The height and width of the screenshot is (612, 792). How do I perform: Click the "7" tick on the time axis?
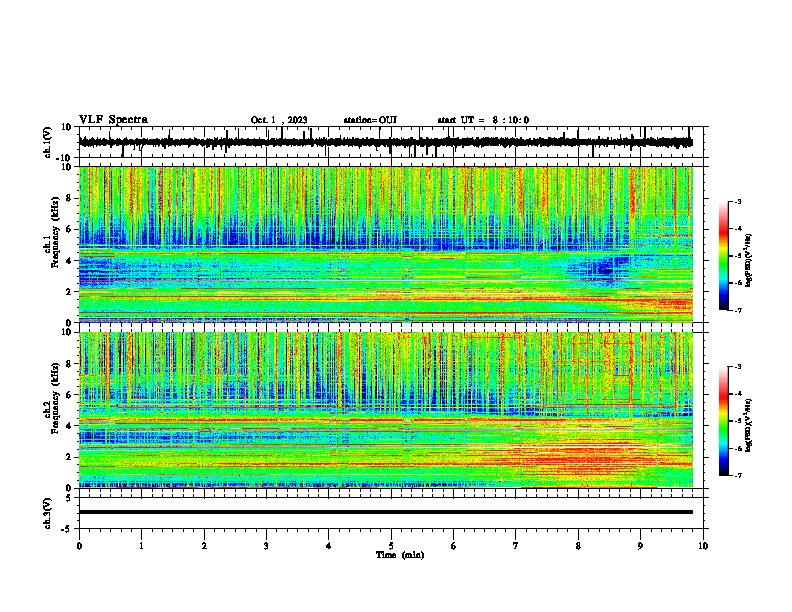(x=516, y=546)
